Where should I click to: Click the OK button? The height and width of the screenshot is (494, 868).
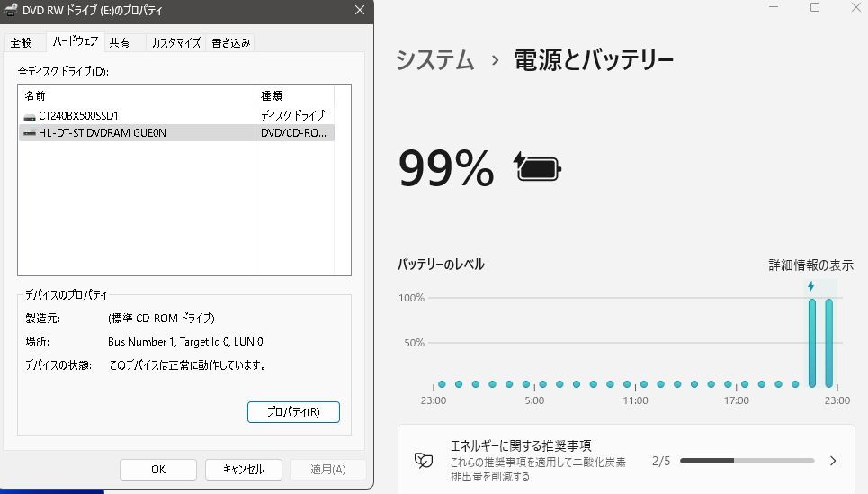point(158,469)
